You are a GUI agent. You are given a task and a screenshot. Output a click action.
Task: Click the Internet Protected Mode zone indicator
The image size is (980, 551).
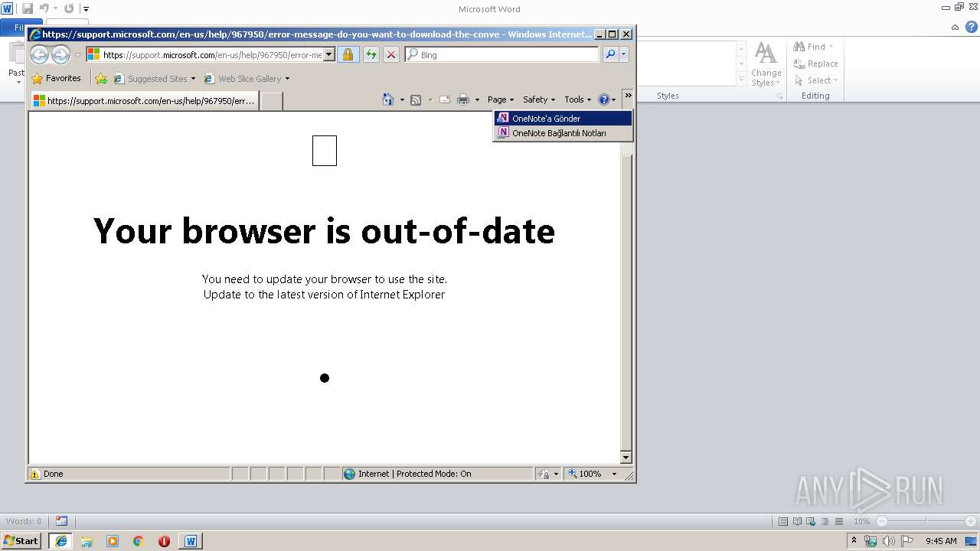[437, 474]
